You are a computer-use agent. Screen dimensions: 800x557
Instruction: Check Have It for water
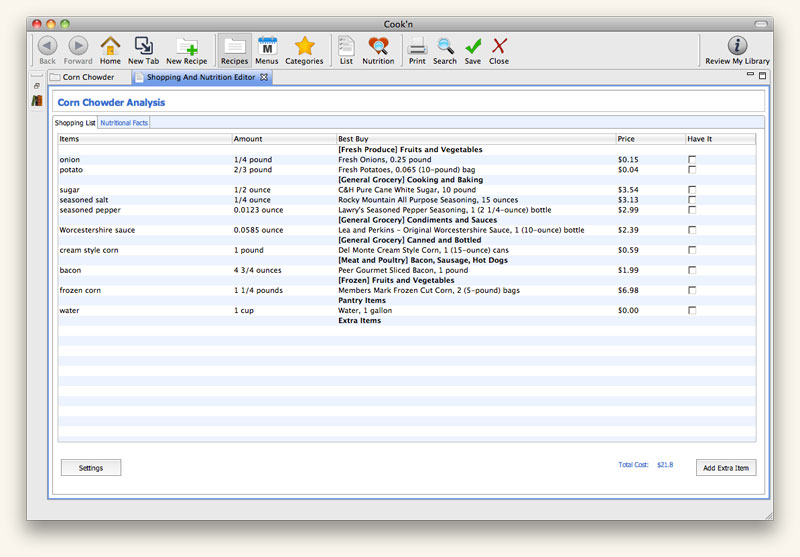coord(692,310)
